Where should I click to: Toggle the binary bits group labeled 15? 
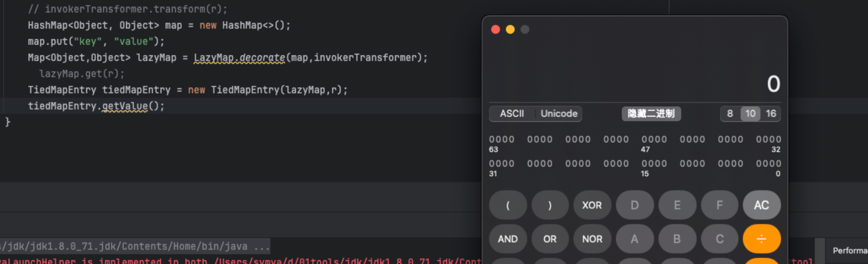click(654, 164)
